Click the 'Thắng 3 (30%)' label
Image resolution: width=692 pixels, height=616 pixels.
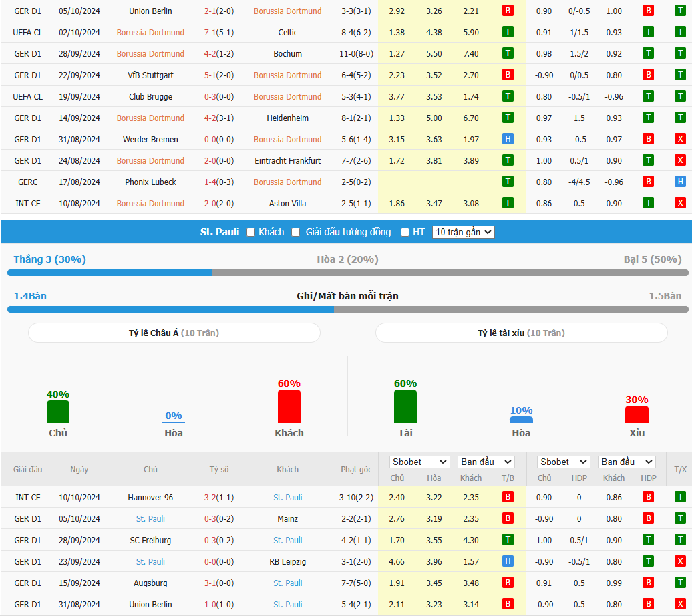(50, 259)
